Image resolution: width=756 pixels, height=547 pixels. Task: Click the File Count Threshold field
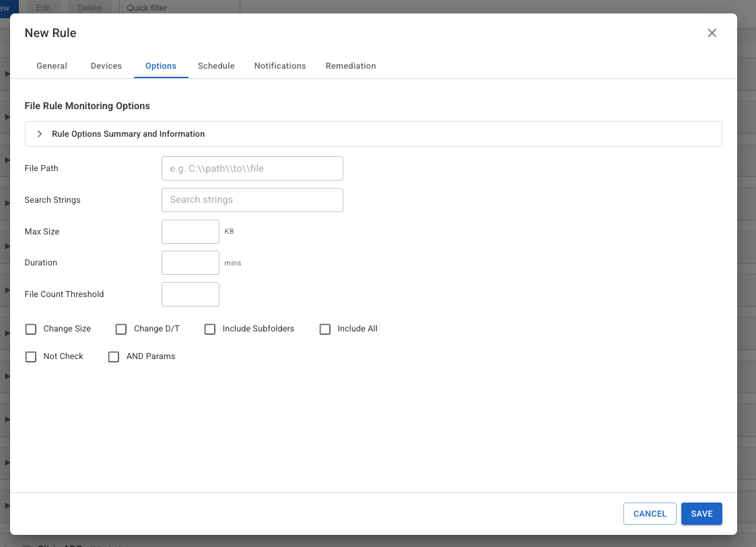tap(191, 294)
